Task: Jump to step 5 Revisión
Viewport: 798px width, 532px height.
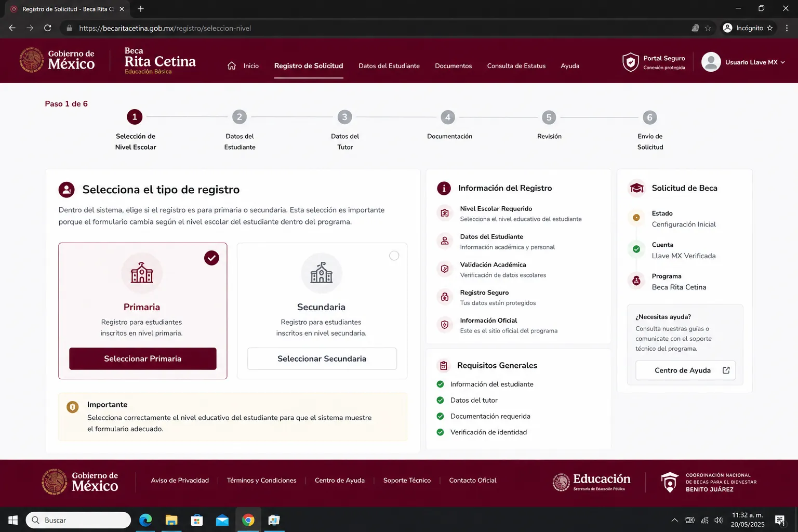Action: [x=549, y=117]
